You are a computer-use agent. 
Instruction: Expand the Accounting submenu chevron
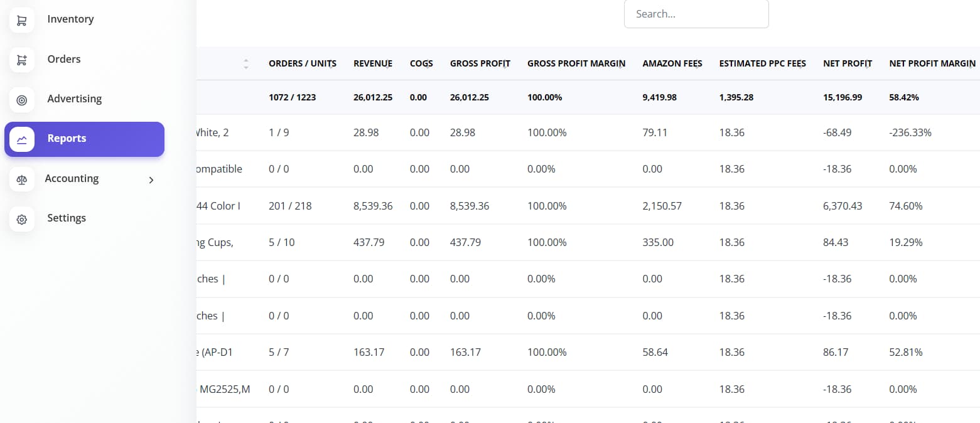click(x=151, y=180)
